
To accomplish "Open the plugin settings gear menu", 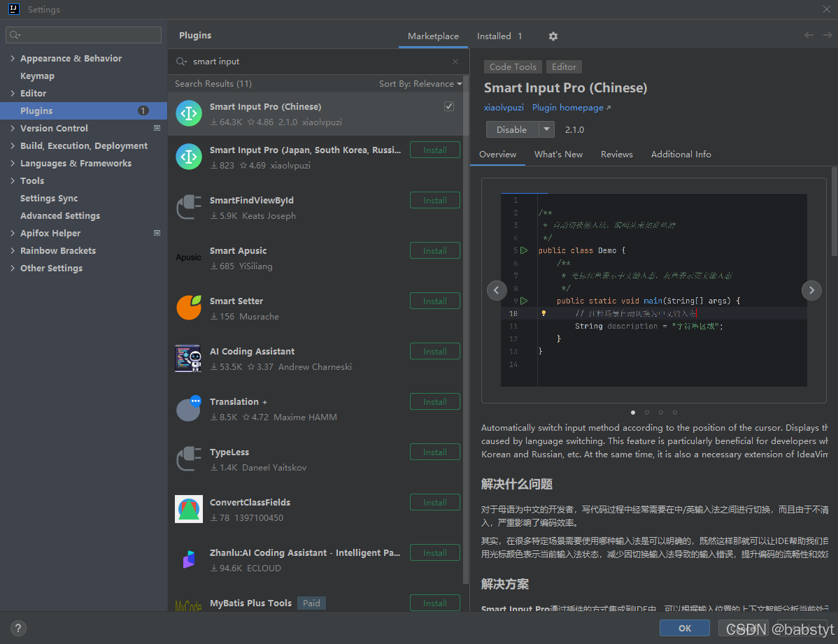I will 553,36.
